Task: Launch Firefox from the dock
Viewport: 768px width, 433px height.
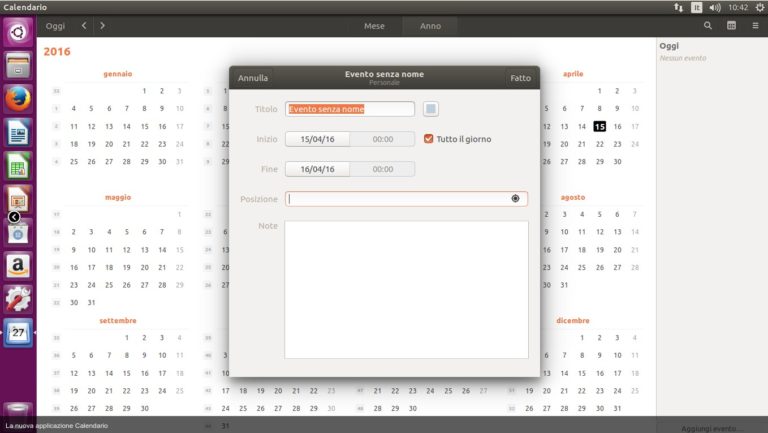Action: [x=18, y=98]
